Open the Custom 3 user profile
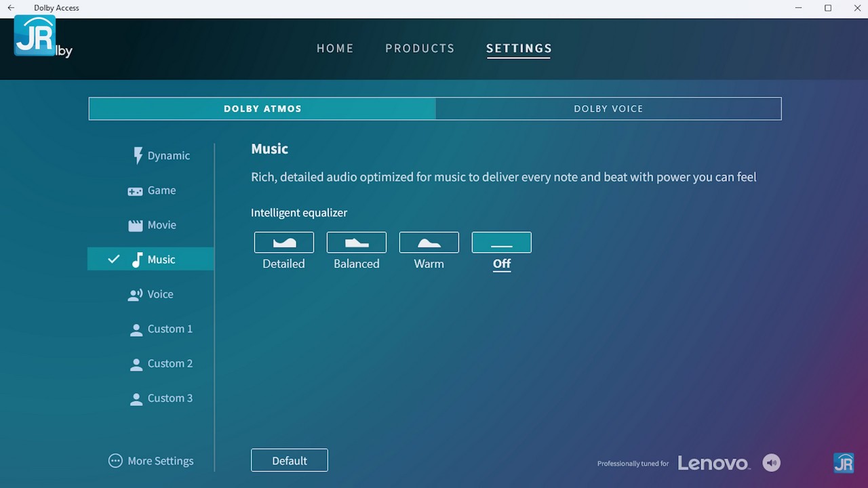868x488 pixels. click(x=161, y=398)
